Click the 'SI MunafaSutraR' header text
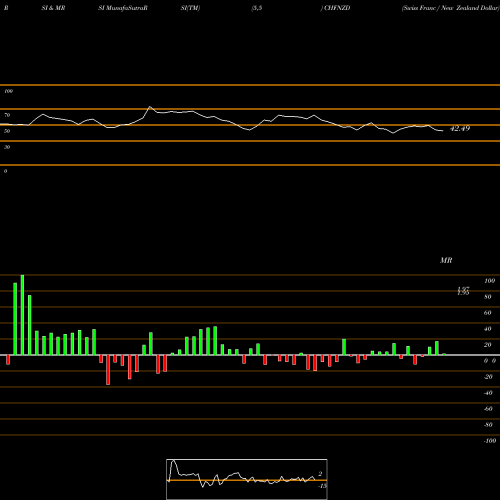The image size is (500, 500). (123, 8)
